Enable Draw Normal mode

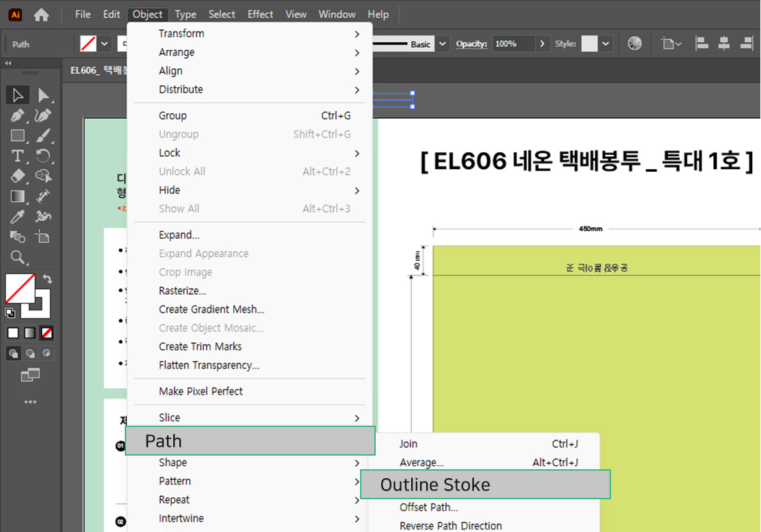coord(13,353)
